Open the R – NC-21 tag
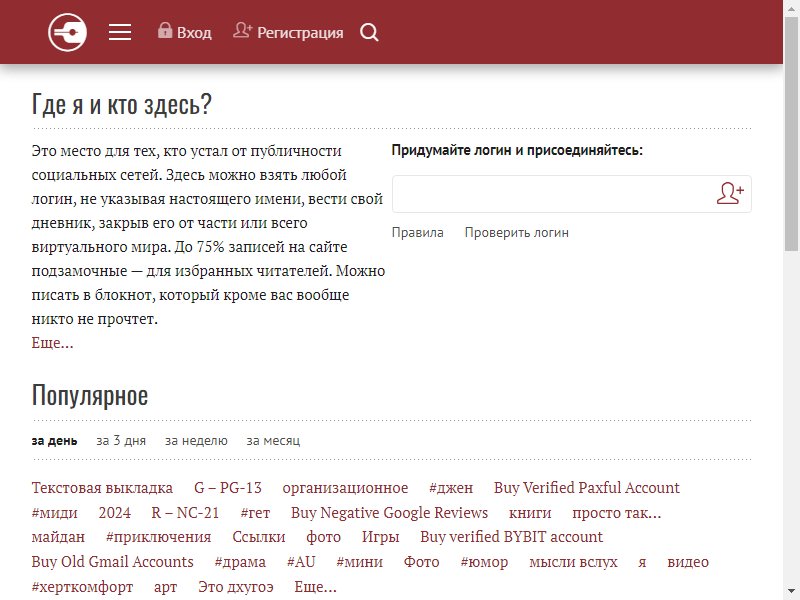This screenshot has width=800, height=600. [x=185, y=513]
